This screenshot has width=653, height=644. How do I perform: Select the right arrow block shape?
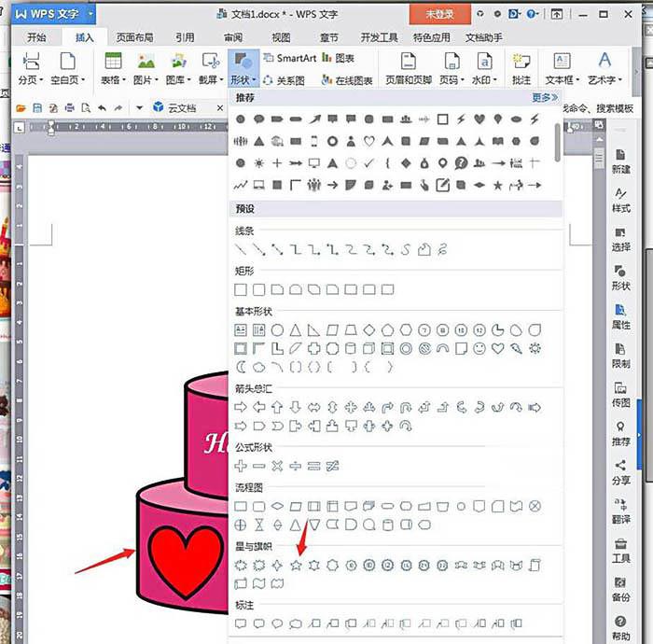point(241,407)
